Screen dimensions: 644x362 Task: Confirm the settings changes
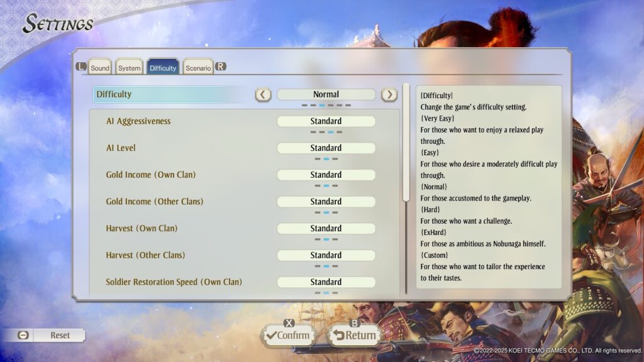tap(289, 336)
